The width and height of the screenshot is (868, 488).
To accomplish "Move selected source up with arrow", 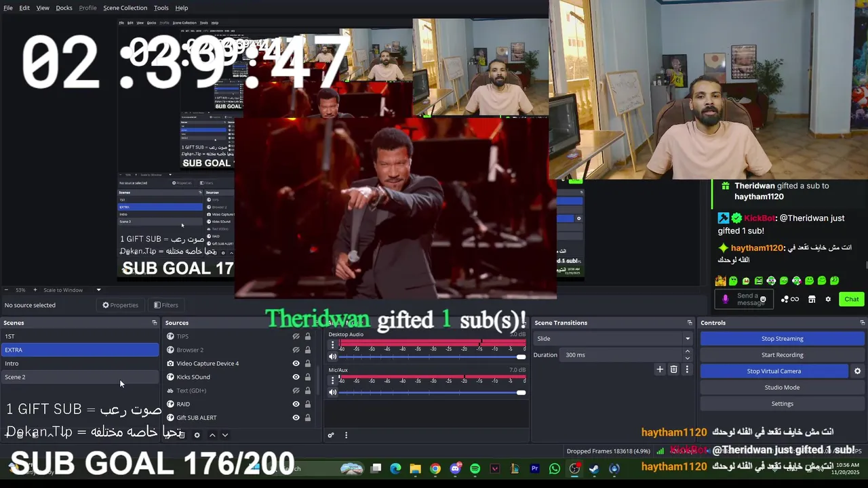I will (212, 435).
